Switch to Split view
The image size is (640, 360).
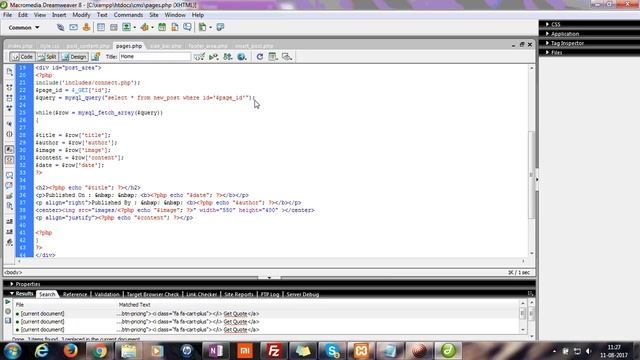click(x=47, y=57)
